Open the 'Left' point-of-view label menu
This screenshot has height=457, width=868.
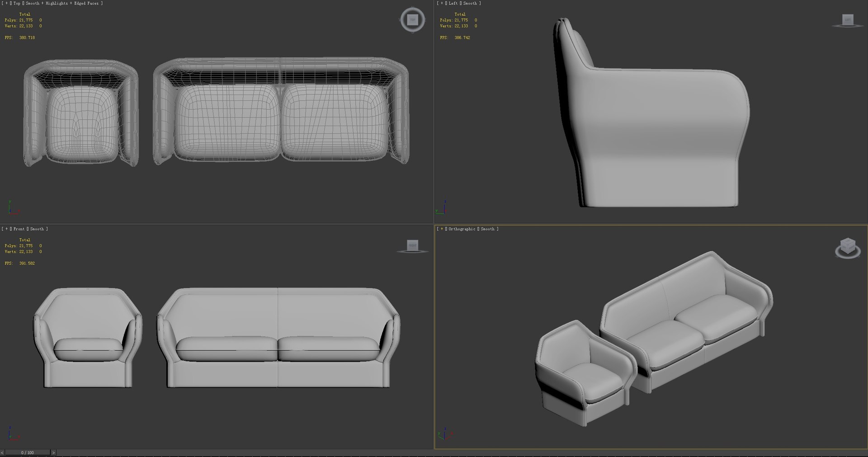point(453,3)
